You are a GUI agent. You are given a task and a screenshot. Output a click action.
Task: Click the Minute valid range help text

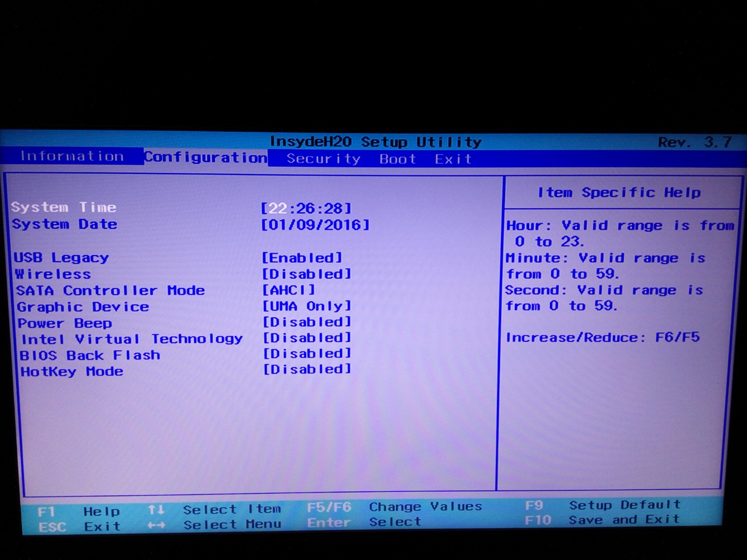tap(606, 266)
